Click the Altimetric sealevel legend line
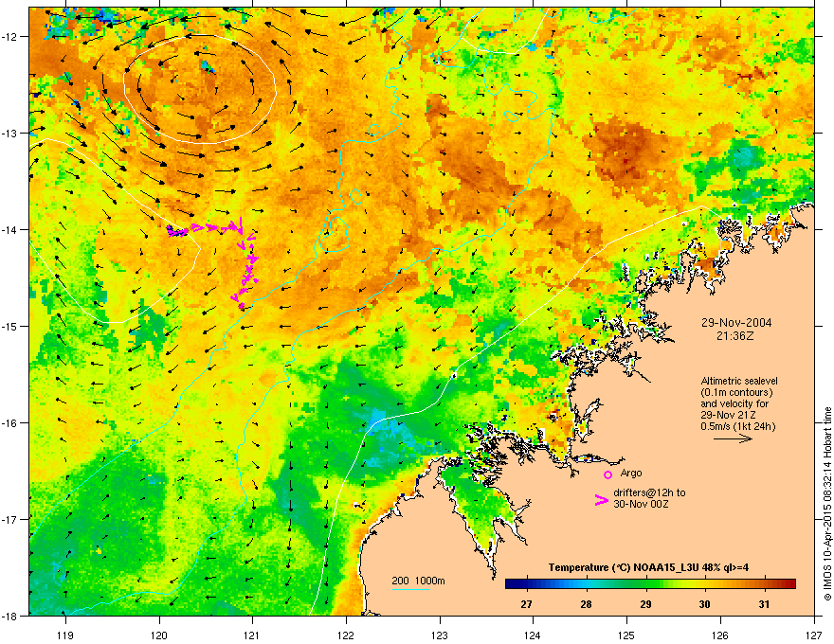This screenshot has width=834, height=644. pyautogui.click(x=739, y=381)
